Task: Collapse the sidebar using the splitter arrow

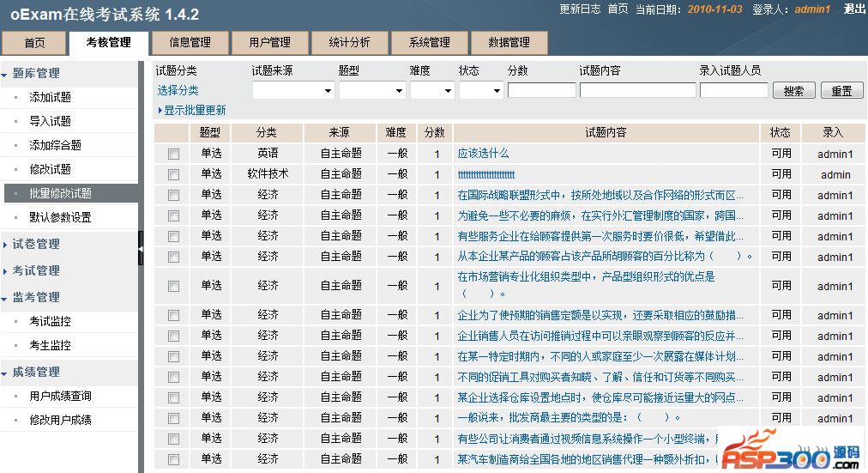Action: 141,249
